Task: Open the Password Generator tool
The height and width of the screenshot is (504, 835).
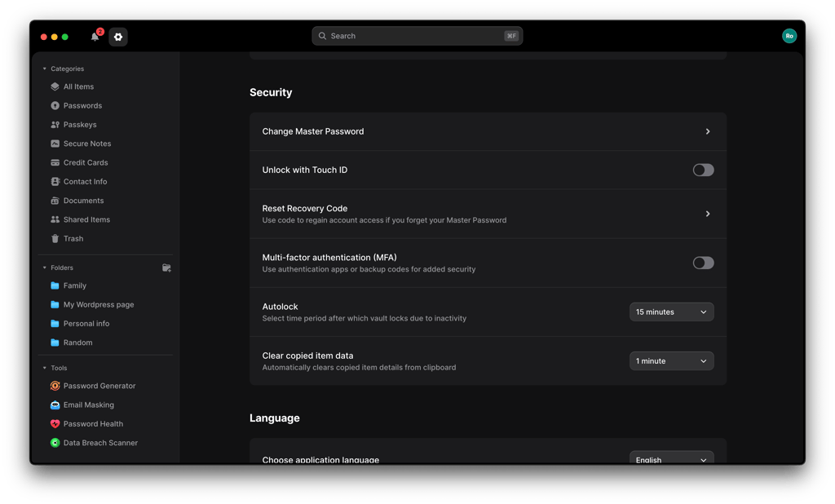Action: (x=99, y=386)
